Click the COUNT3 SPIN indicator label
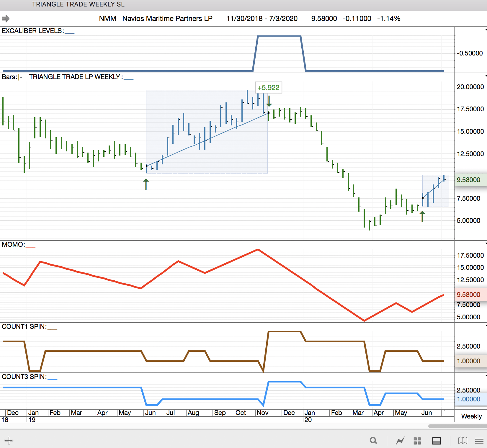Screen dimensions: 487x448 [24, 377]
